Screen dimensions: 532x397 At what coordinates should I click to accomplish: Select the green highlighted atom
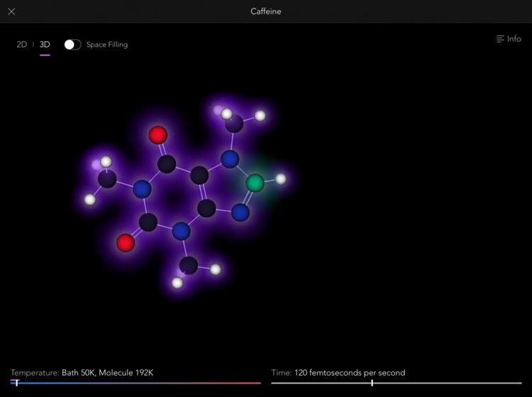pyautogui.click(x=255, y=183)
